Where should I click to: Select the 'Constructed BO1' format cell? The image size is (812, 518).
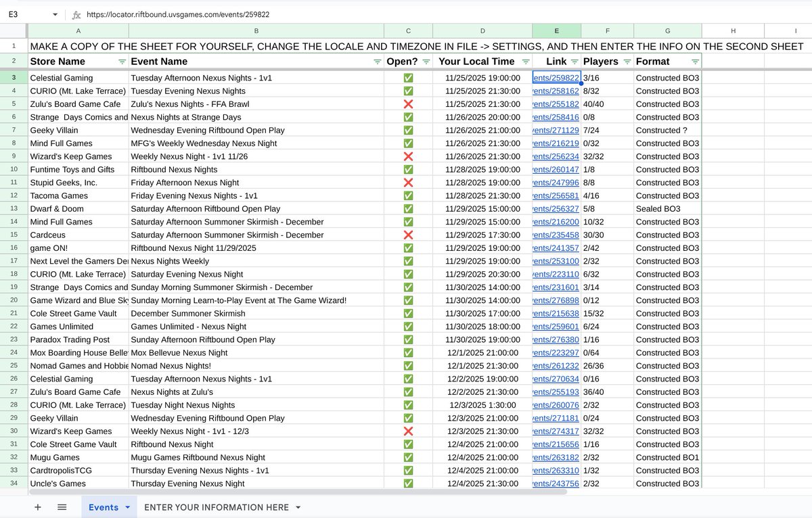coord(668,457)
